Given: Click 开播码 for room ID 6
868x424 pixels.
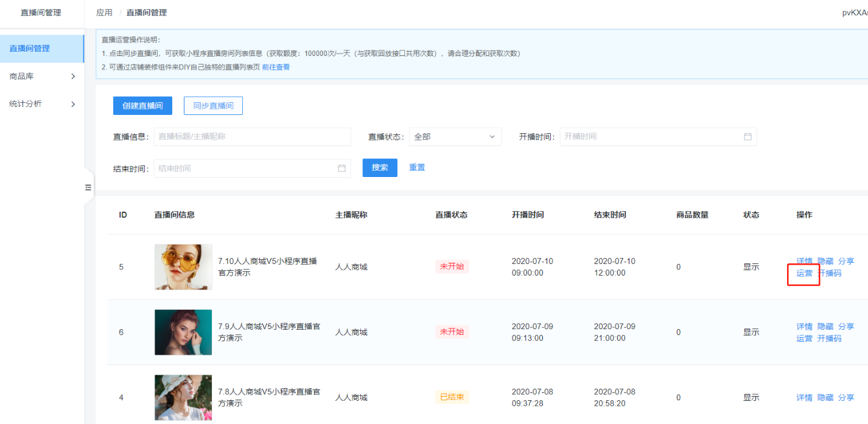Looking at the screenshot, I should point(829,338).
